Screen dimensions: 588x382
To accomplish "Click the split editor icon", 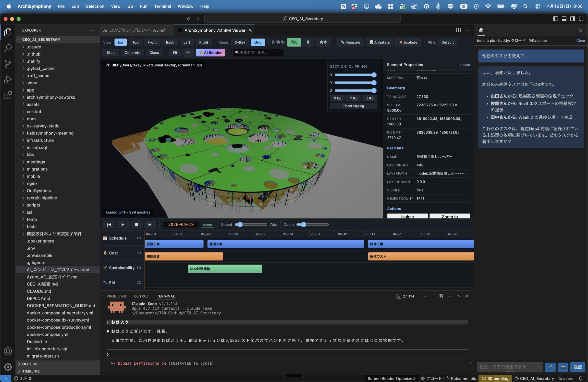I will [458, 30].
